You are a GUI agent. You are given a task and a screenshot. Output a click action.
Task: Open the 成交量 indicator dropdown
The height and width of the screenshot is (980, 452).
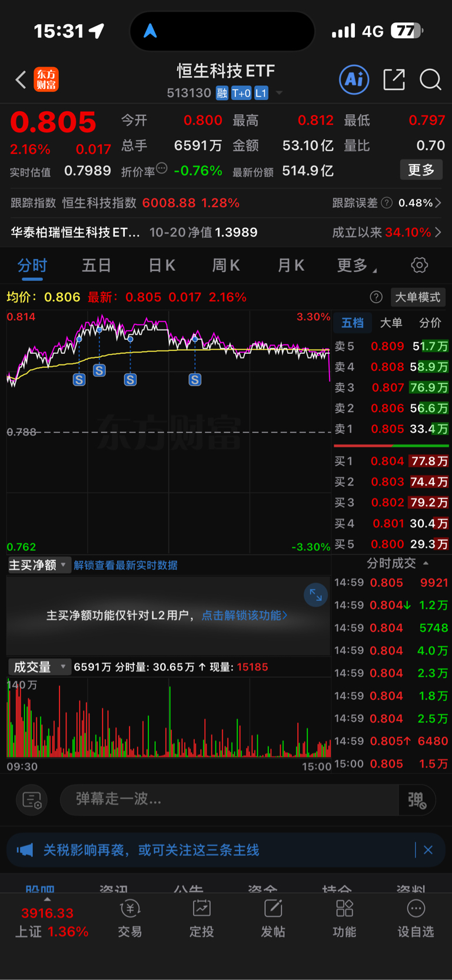pos(39,667)
